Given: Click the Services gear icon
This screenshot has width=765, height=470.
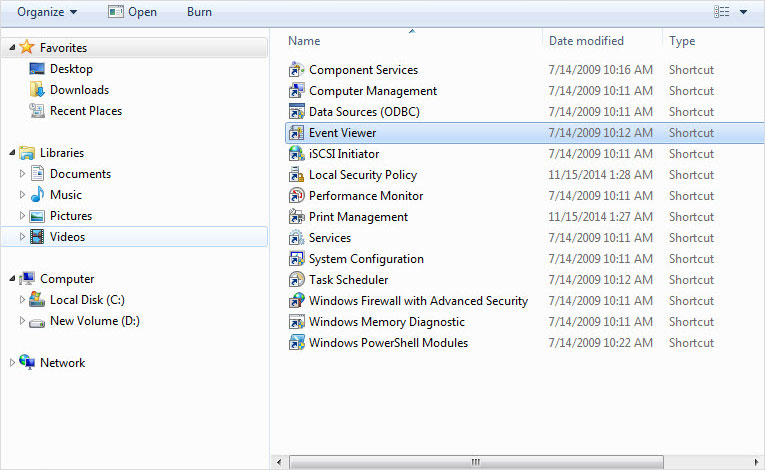Looking at the screenshot, I should (x=296, y=238).
